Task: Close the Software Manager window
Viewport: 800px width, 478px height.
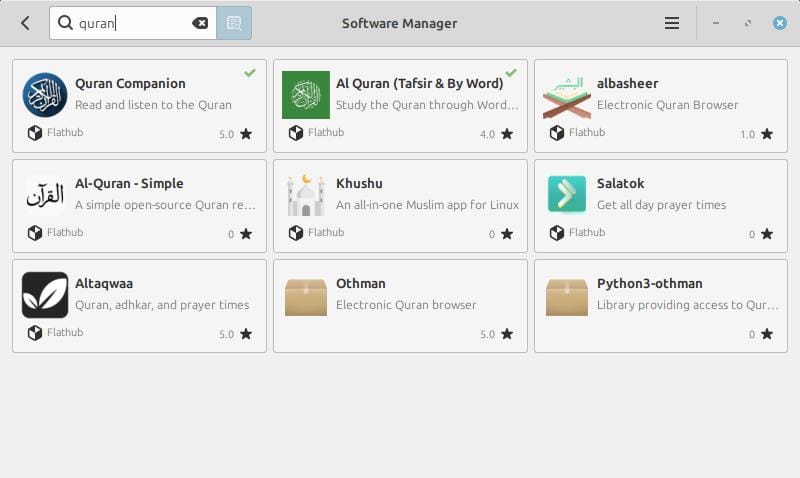Action: click(780, 23)
